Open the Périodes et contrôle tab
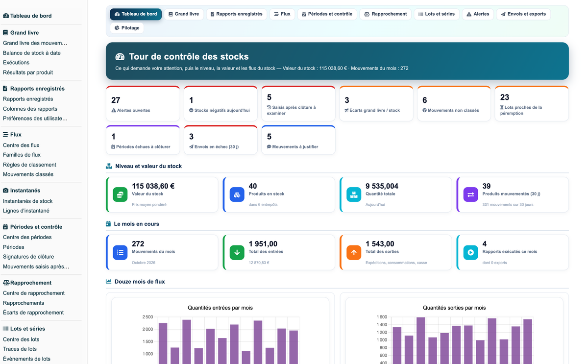The height and width of the screenshot is (364, 588). pyautogui.click(x=327, y=14)
